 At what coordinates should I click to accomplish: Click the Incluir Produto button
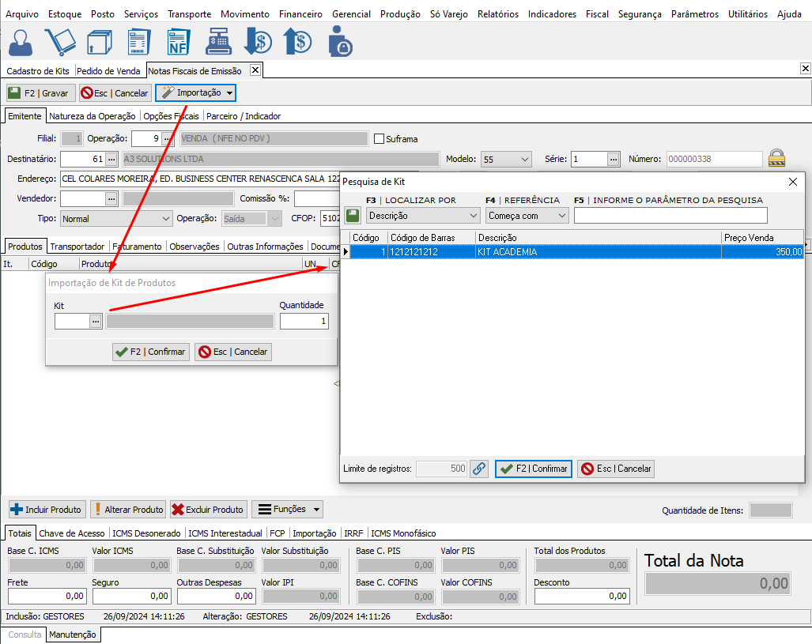tap(46, 510)
